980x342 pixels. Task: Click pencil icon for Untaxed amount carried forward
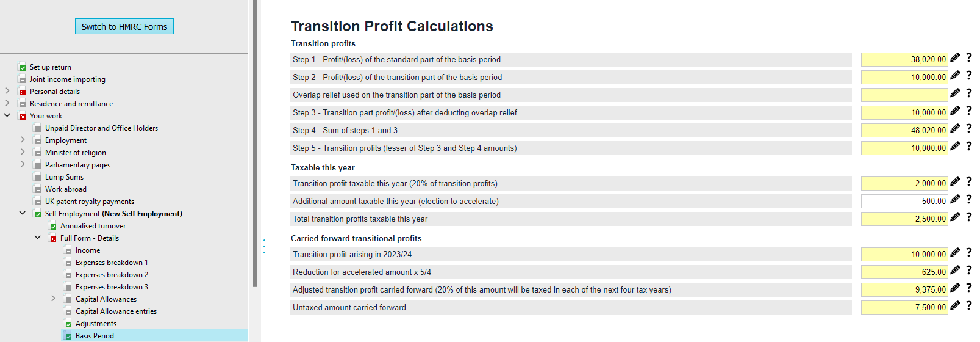955,305
